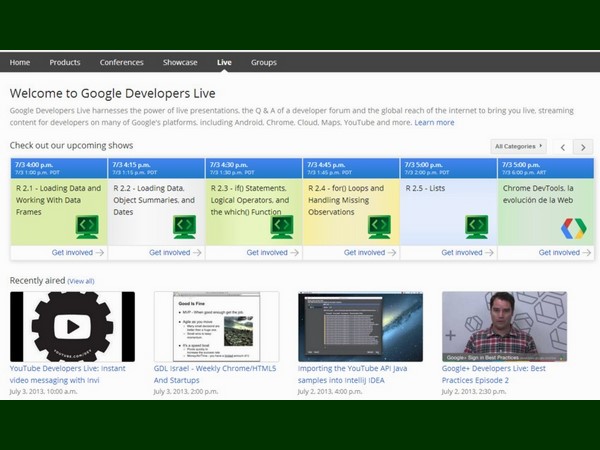Click the green monitor icon on R 2.5 card
Image resolution: width=600 pixels, height=450 pixels.
point(478,227)
